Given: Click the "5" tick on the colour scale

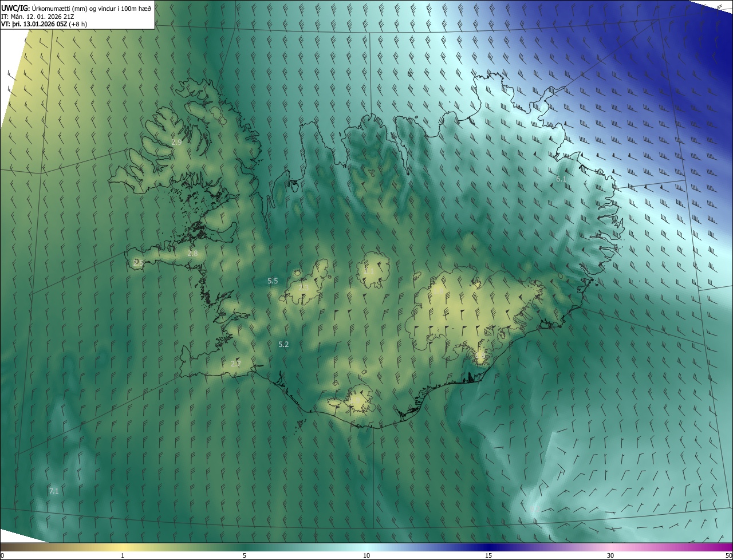Looking at the screenshot, I should click(245, 555).
